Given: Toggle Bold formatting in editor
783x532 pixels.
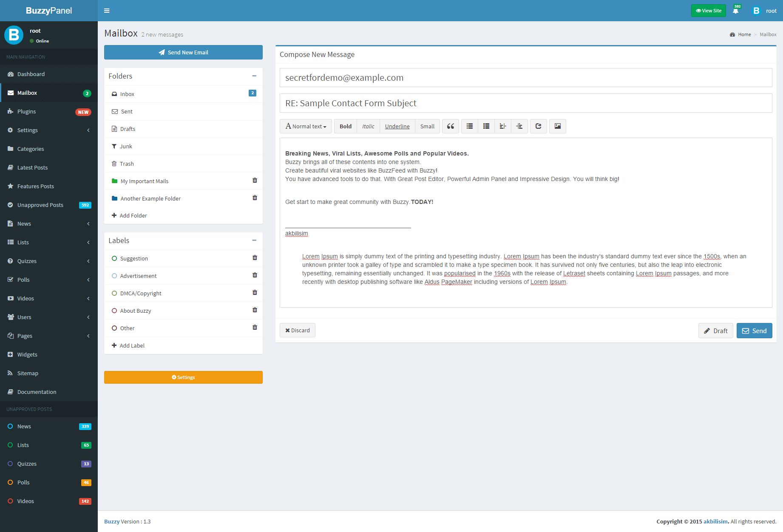Looking at the screenshot, I should click(x=345, y=126).
